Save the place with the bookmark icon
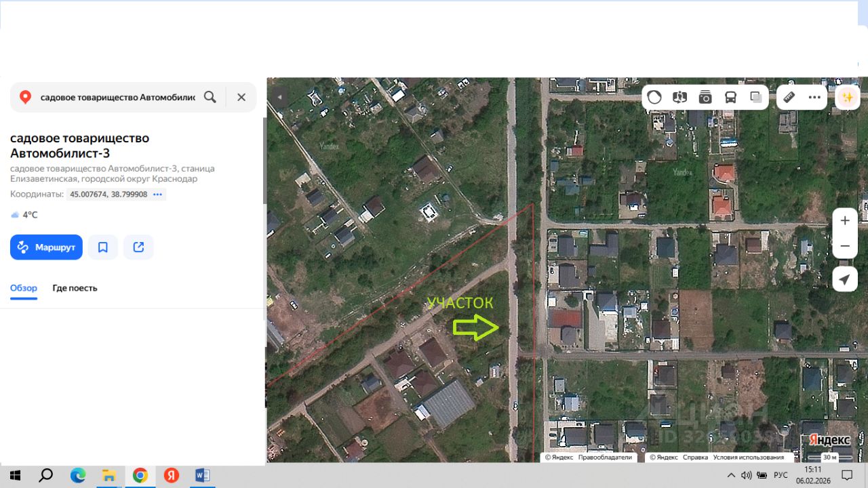 pos(103,247)
